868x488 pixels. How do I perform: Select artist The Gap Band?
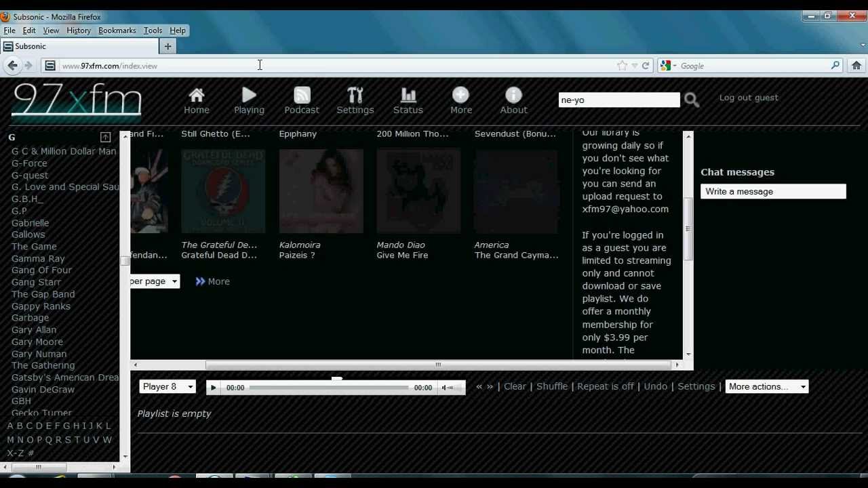(x=43, y=294)
